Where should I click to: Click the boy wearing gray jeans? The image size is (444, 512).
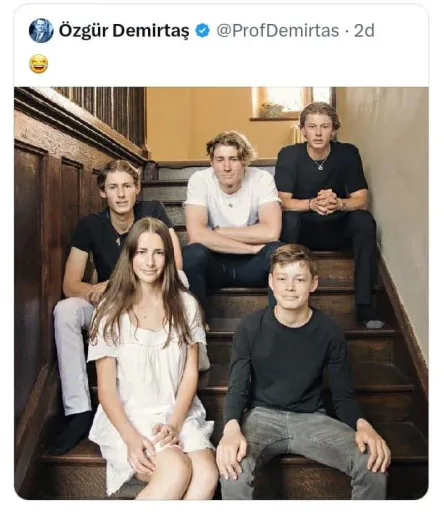point(300,373)
